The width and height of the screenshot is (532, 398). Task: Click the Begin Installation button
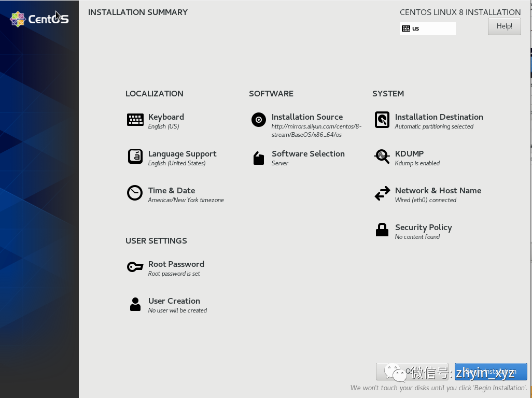491,372
